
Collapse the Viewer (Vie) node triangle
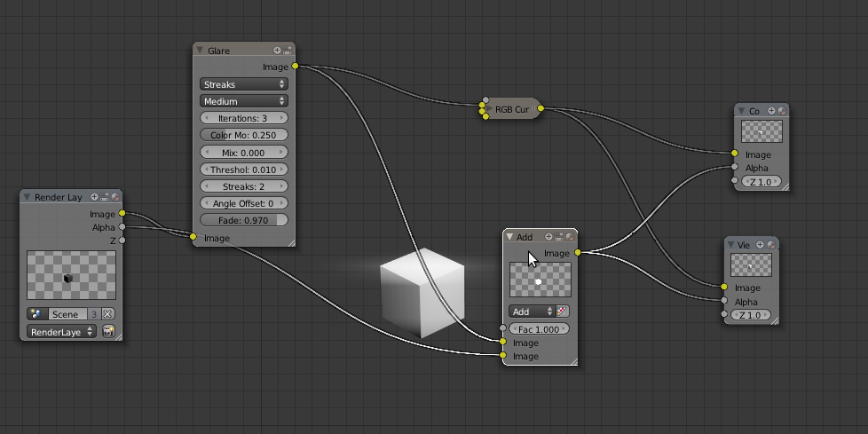732,245
